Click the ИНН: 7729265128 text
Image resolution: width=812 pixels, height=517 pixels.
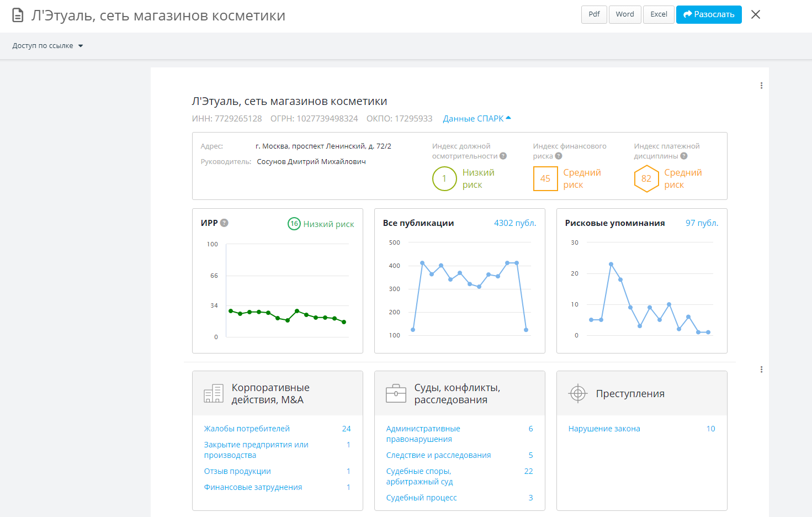(x=227, y=119)
